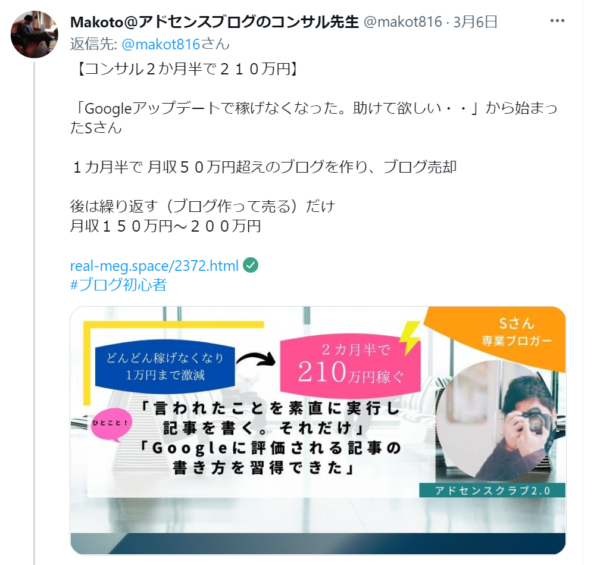Image resolution: width=600 pixels, height=565 pixels.
Task: Click the @makot816 handle in header
Action: 403,22
